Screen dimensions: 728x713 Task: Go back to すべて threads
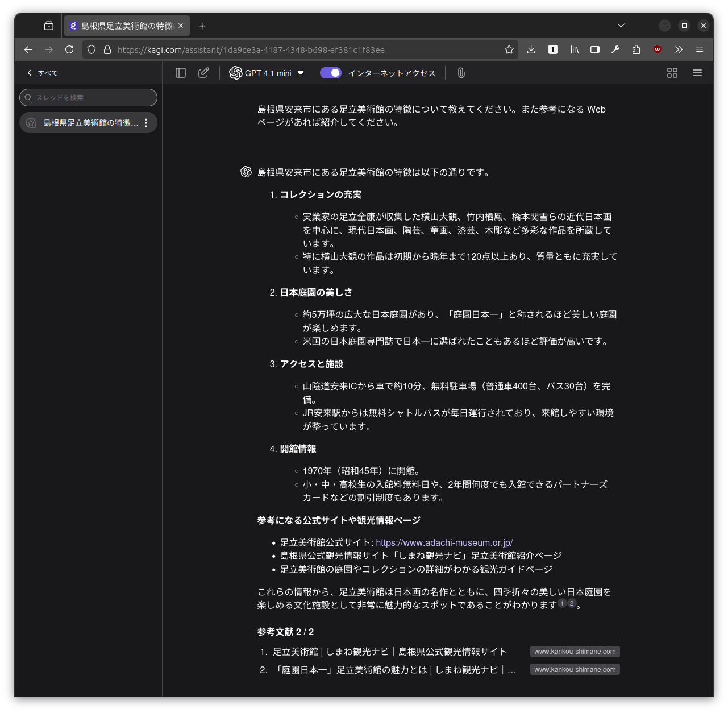coord(43,73)
